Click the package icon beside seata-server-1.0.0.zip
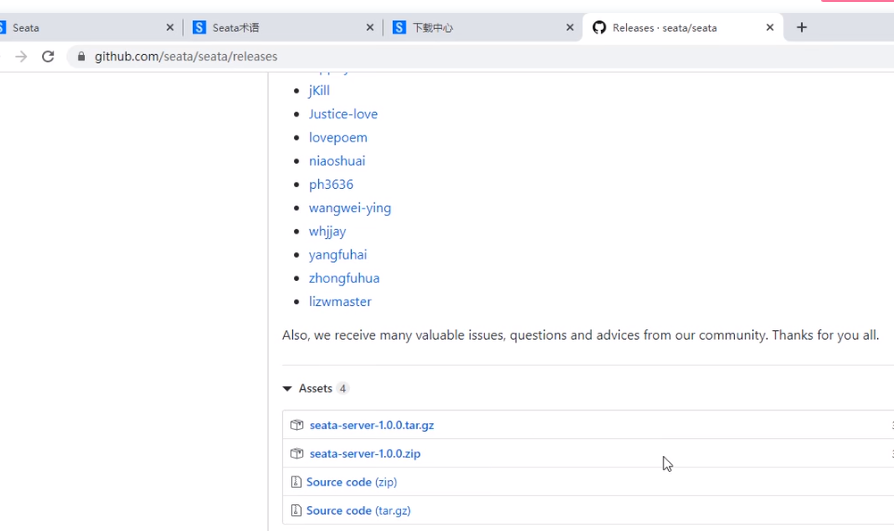 click(x=297, y=453)
